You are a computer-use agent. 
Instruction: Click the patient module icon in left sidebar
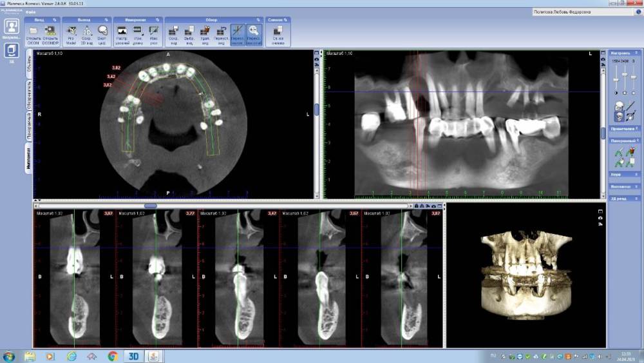click(x=11, y=26)
